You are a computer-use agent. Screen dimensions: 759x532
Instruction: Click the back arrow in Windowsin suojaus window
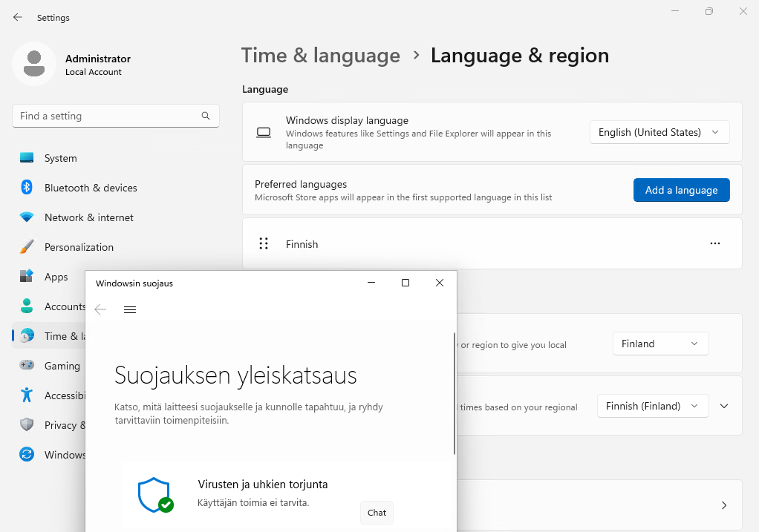pos(100,309)
